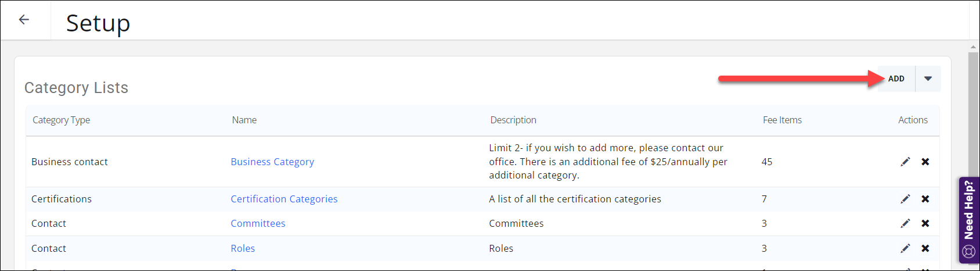Click the vertical scrollbar thumb
Screen dimensions: 980x271
pyautogui.click(x=973, y=116)
